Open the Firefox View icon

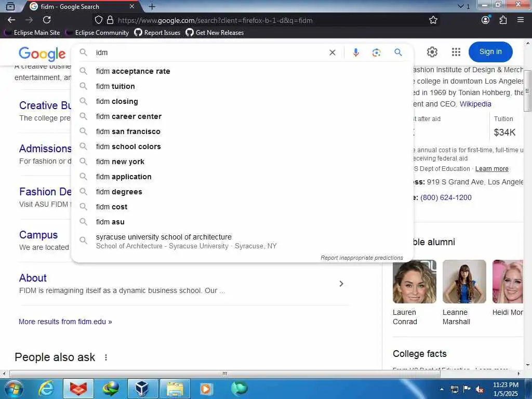click(10, 6)
